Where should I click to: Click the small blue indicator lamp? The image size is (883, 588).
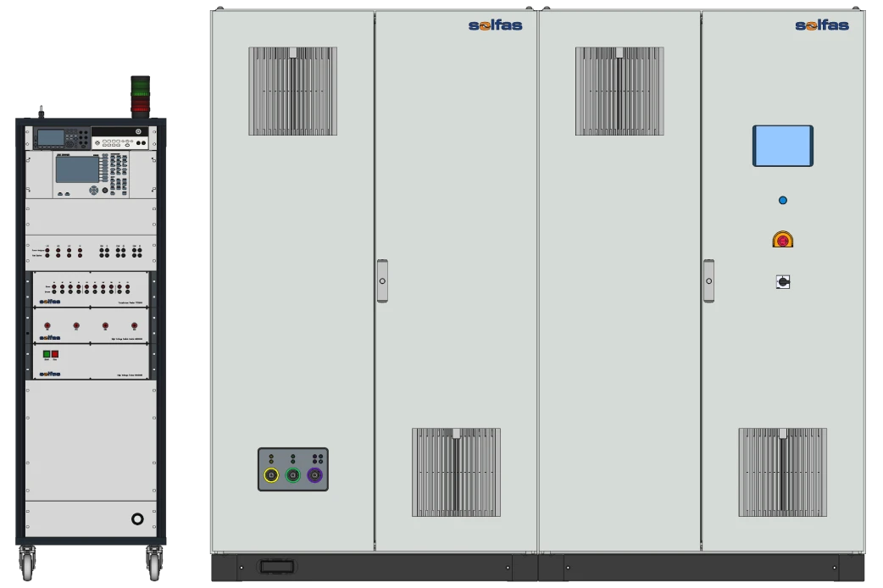click(783, 200)
